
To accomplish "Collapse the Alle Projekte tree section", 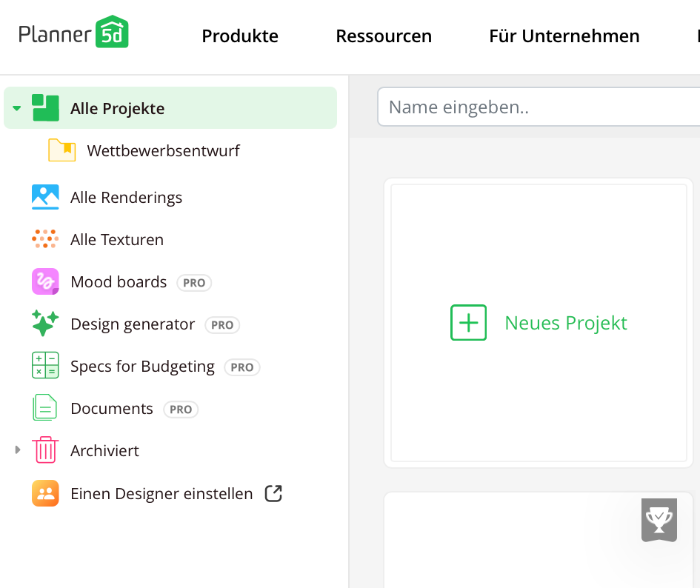I will (x=16, y=107).
